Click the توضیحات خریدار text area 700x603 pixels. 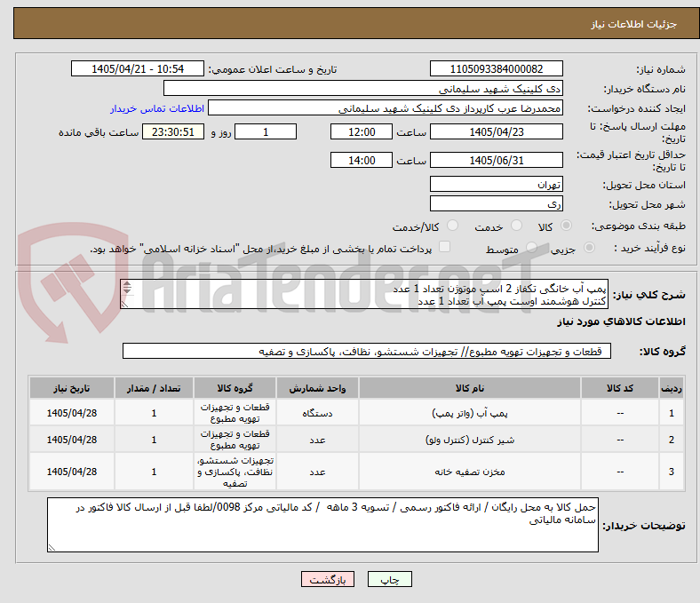[x=322, y=525]
